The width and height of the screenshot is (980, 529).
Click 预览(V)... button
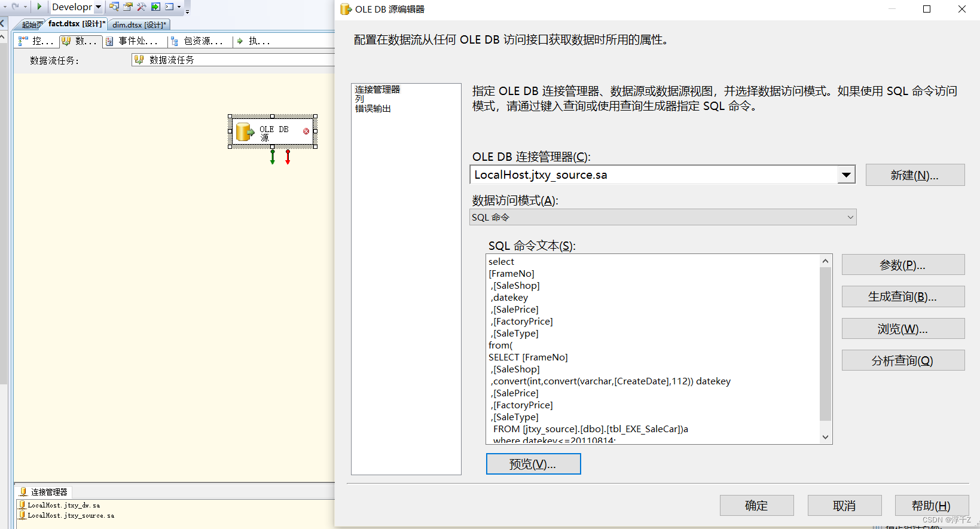click(x=533, y=464)
